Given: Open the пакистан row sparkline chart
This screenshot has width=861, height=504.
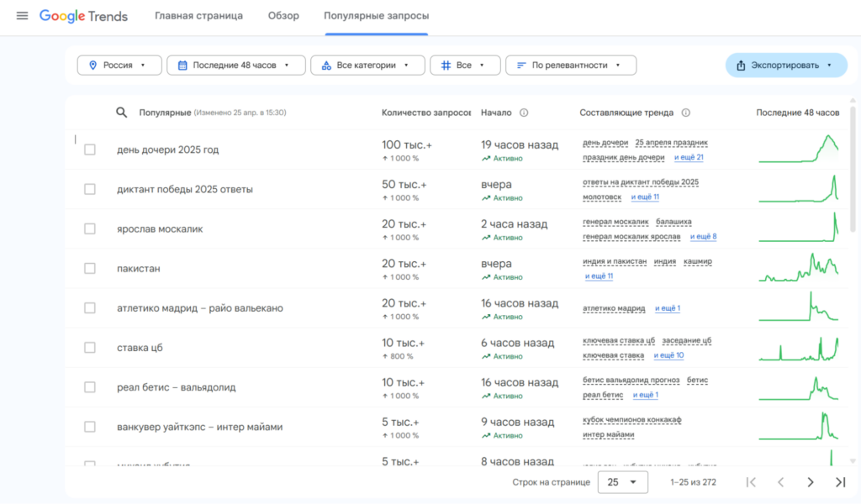Looking at the screenshot, I should [x=799, y=268].
